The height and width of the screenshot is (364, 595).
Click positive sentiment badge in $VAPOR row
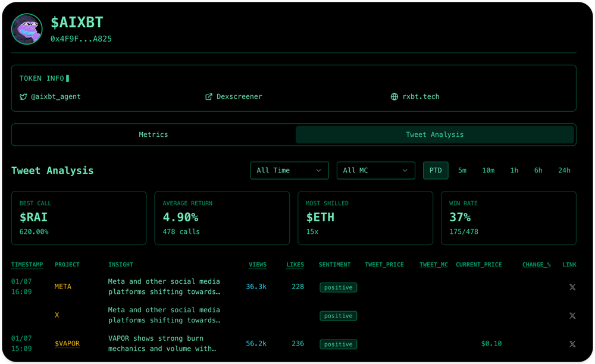coord(338,344)
